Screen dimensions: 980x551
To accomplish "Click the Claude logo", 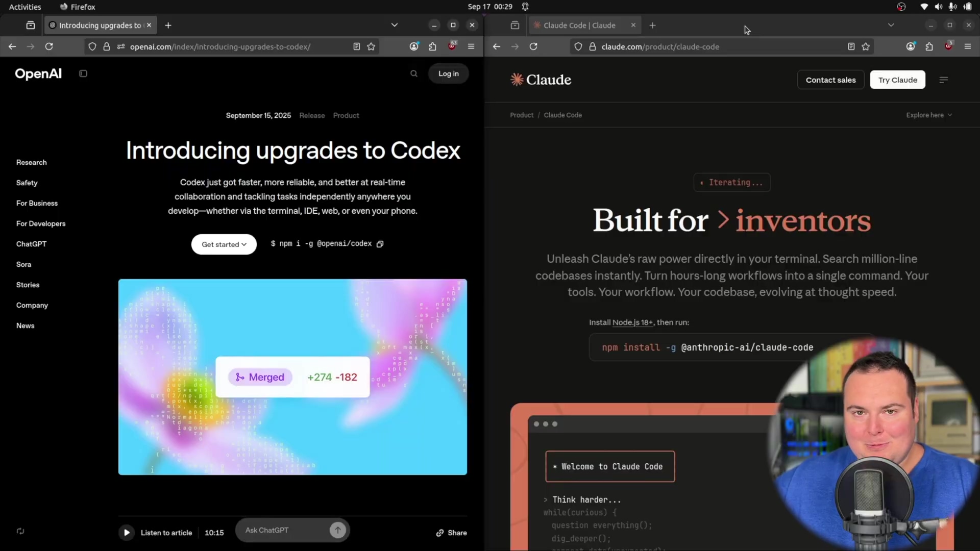I will [541, 80].
